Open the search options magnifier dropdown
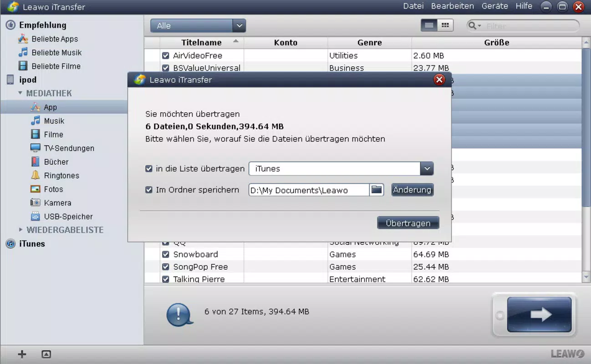 pyautogui.click(x=475, y=26)
